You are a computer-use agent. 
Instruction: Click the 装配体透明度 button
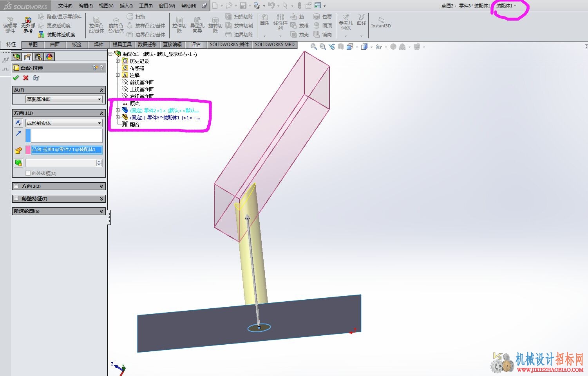(x=57, y=34)
